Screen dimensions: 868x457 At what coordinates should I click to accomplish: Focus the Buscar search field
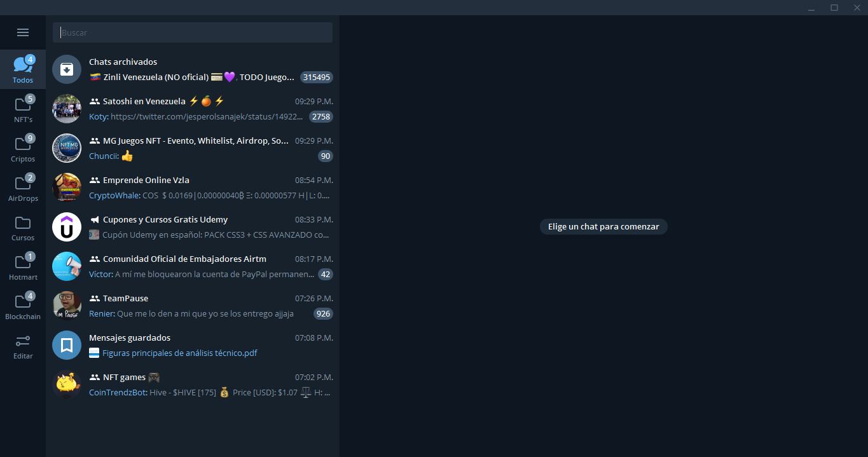pyautogui.click(x=193, y=32)
